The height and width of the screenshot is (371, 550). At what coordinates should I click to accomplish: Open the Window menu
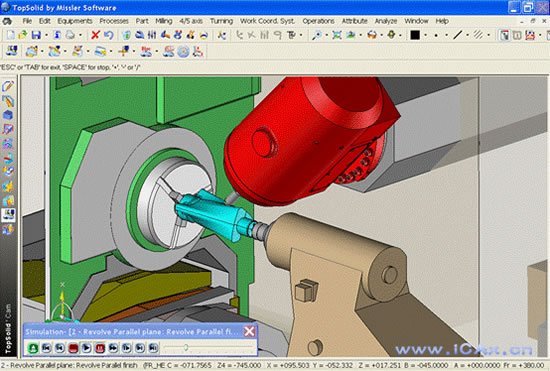(x=416, y=21)
